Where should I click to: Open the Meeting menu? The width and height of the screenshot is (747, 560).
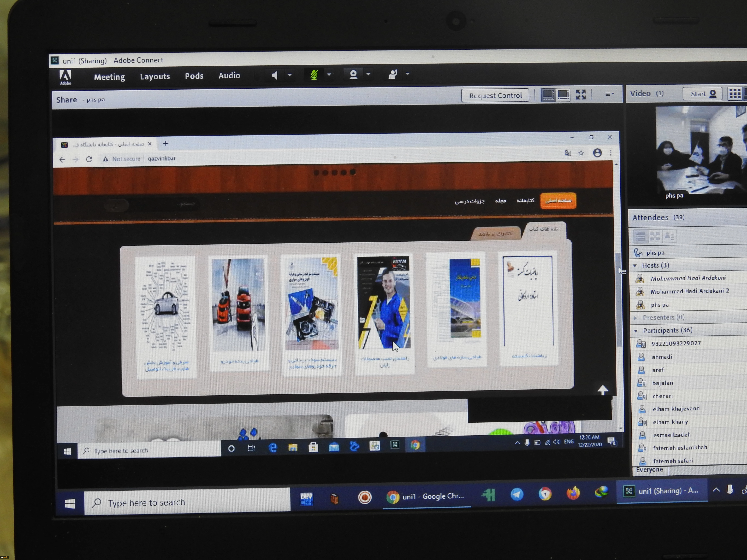pos(109,77)
